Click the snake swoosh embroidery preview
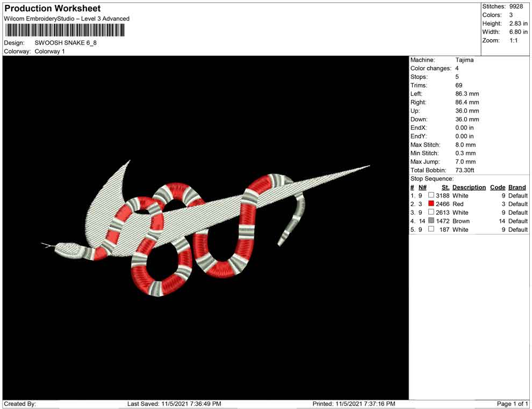532x409 pixels. coord(205,228)
